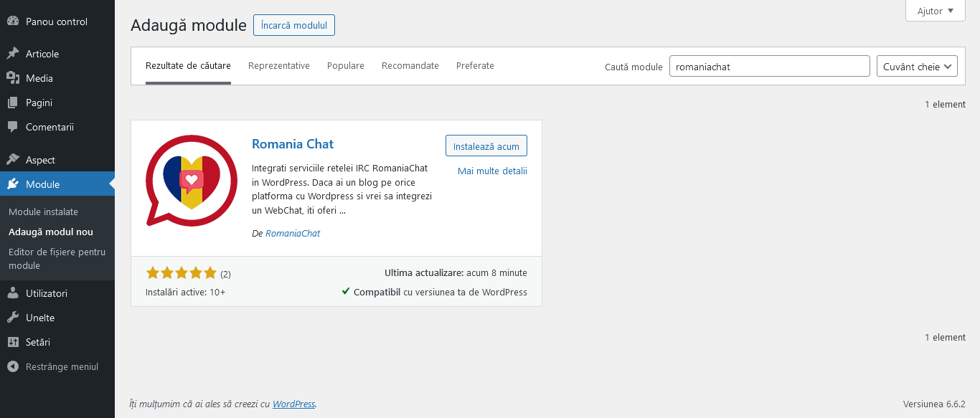Click the Articole pushpin icon
Screen dimensions: 980x418
[13, 54]
